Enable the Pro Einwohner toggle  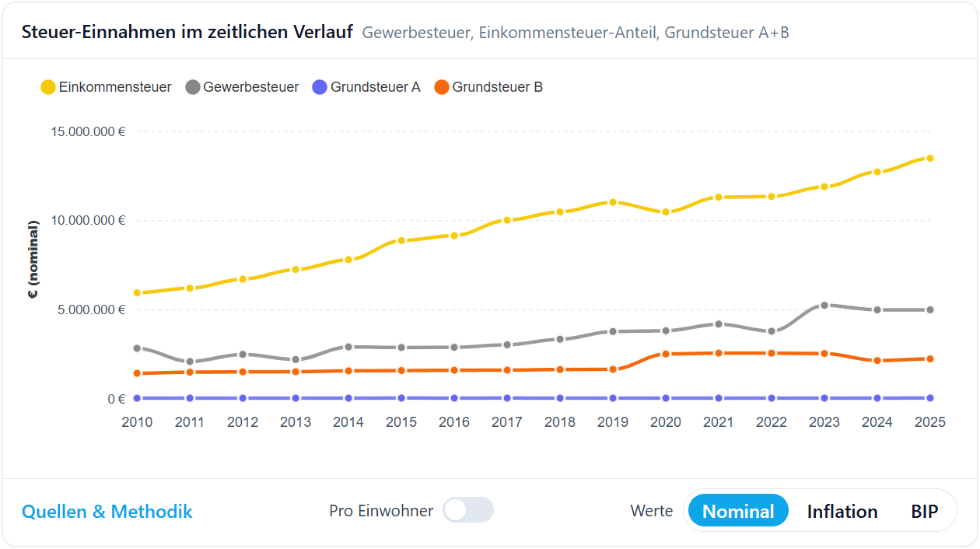[467, 510]
